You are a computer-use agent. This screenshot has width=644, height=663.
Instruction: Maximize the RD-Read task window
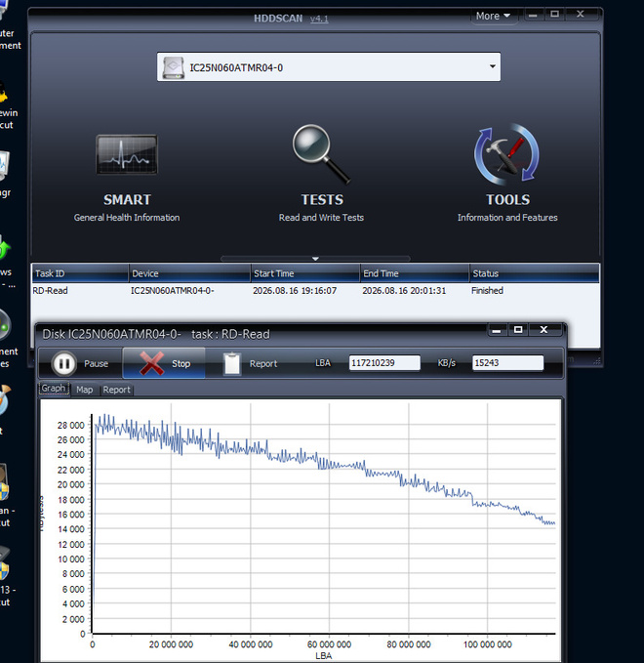518,329
